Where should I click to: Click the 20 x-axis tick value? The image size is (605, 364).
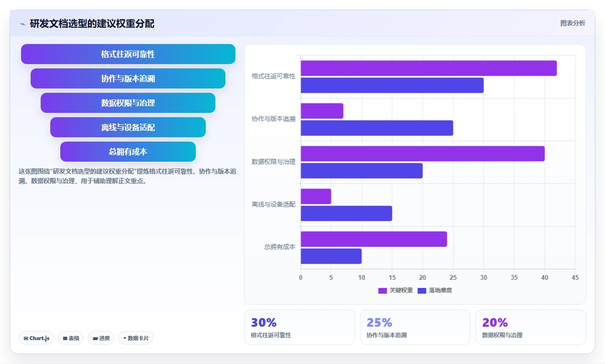[x=423, y=277]
